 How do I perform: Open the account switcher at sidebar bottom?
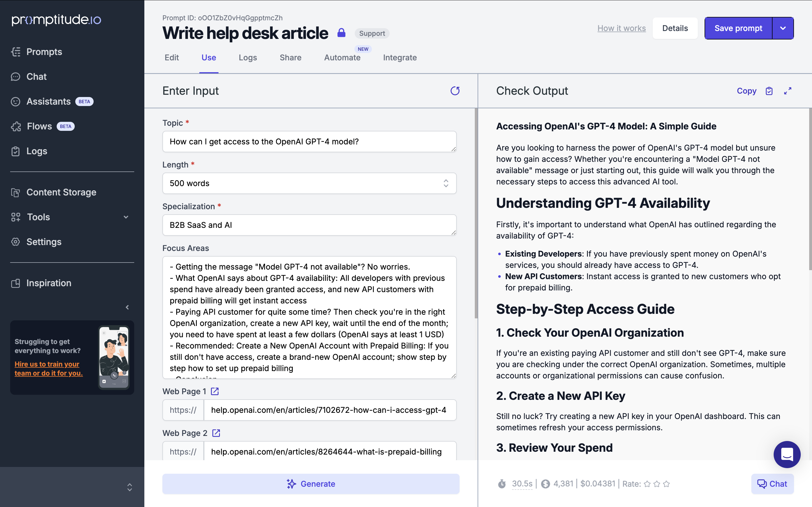(x=129, y=487)
